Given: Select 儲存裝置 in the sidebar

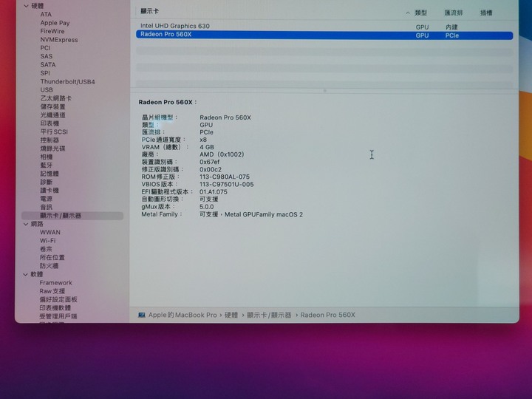Looking at the screenshot, I should [52, 106].
